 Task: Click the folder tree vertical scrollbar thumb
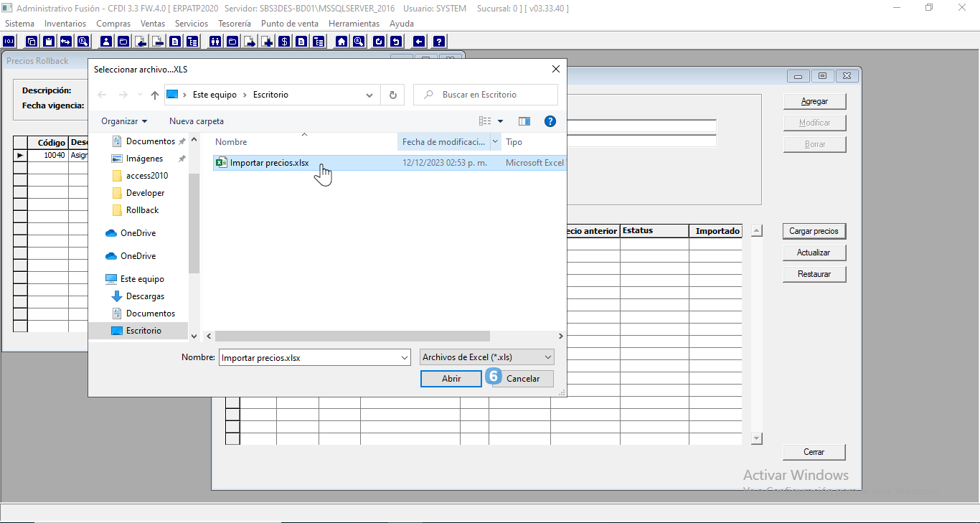(x=194, y=222)
